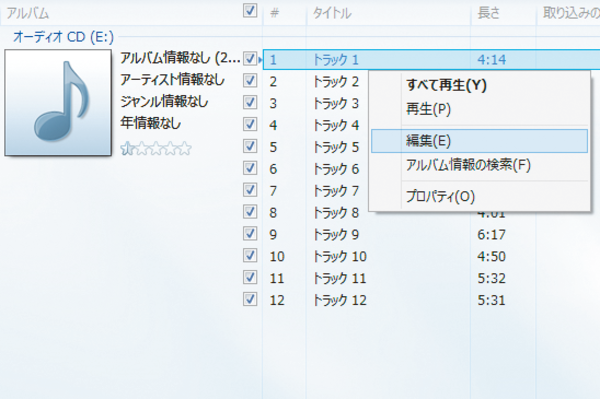Sort by # column header
The height and width of the screenshot is (399, 600).
point(274,13)
